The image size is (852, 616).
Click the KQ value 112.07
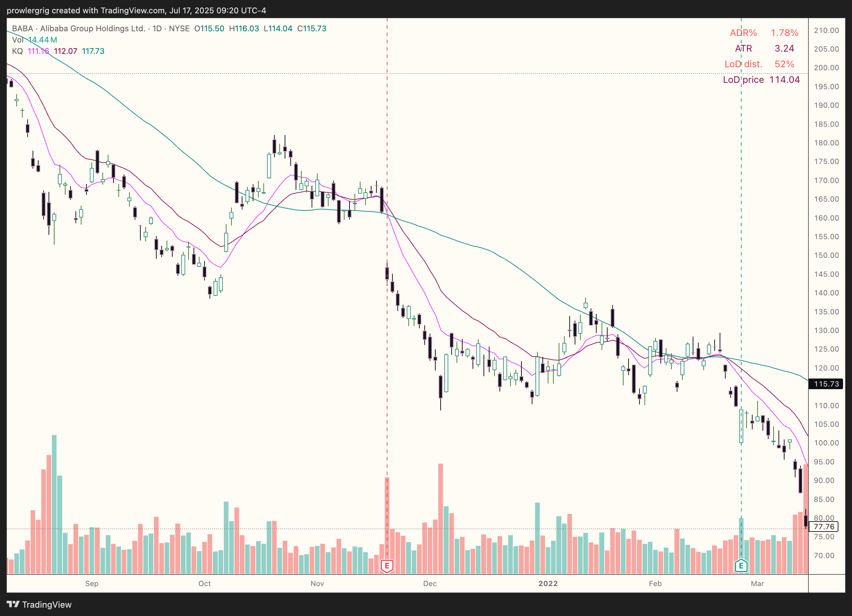[66, 51]
